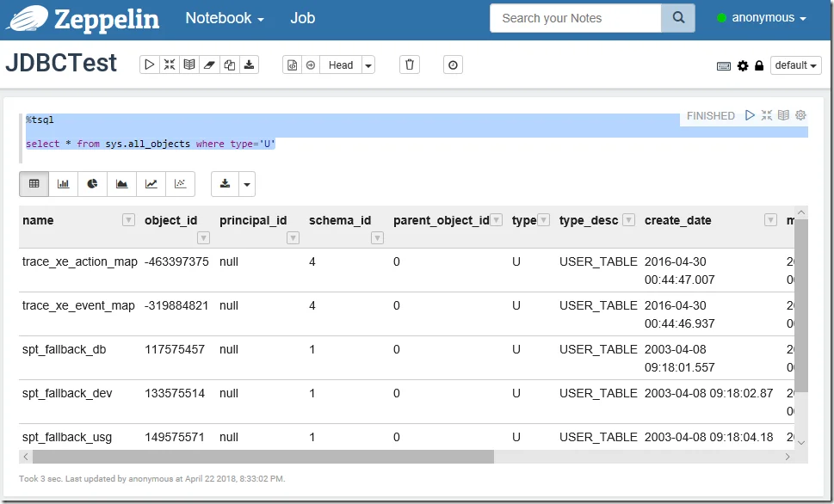This screenshot has height=504, width=834.
Task: Export the notebook using the download icon
Action: pyautogui.click(x=249, y=64)
